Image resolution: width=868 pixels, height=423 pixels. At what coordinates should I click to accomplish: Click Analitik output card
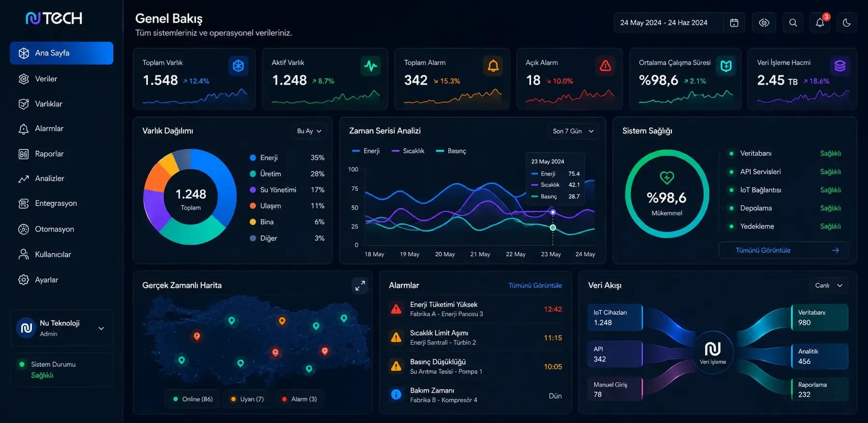[x=820, y=356]
